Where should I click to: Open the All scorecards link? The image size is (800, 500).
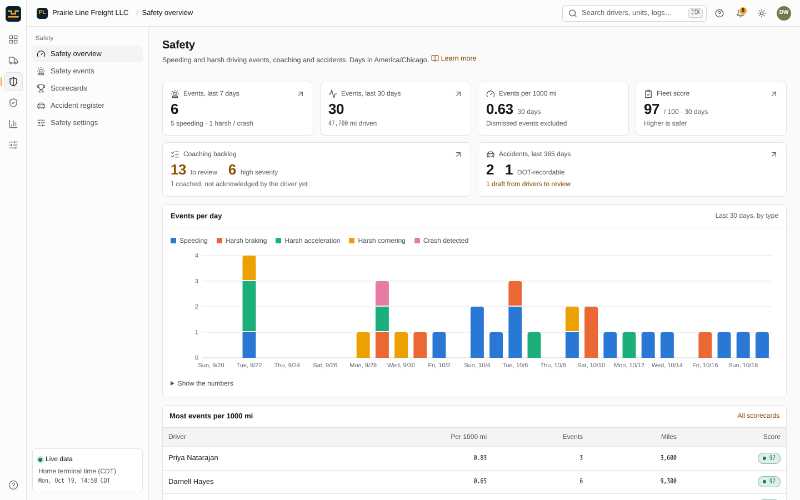[758, 416]
